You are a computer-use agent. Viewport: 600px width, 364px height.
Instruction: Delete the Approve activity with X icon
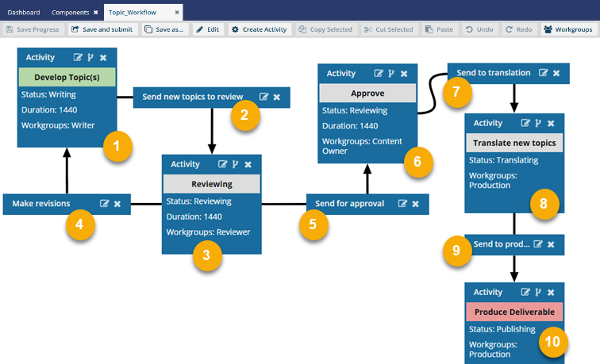point(404,74)
